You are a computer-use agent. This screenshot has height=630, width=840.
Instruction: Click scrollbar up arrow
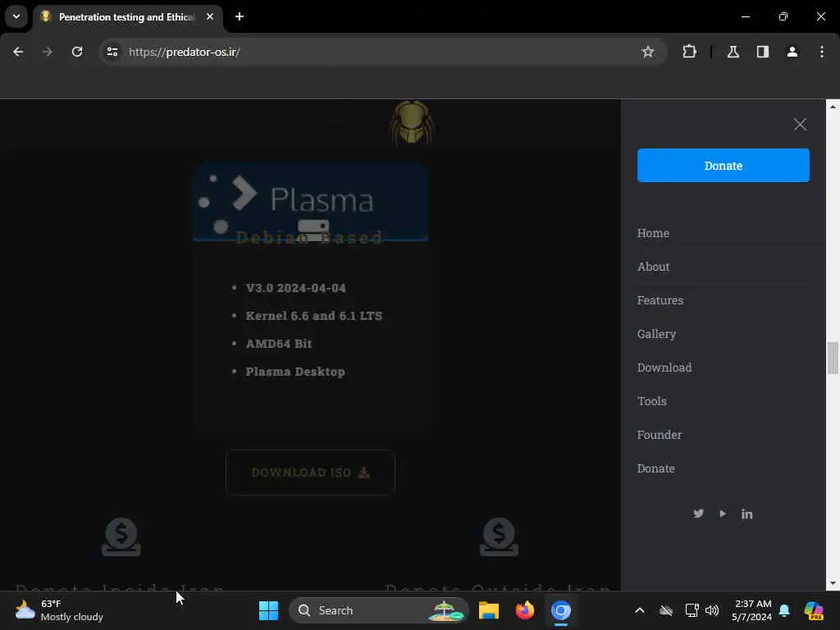(833, 106)
